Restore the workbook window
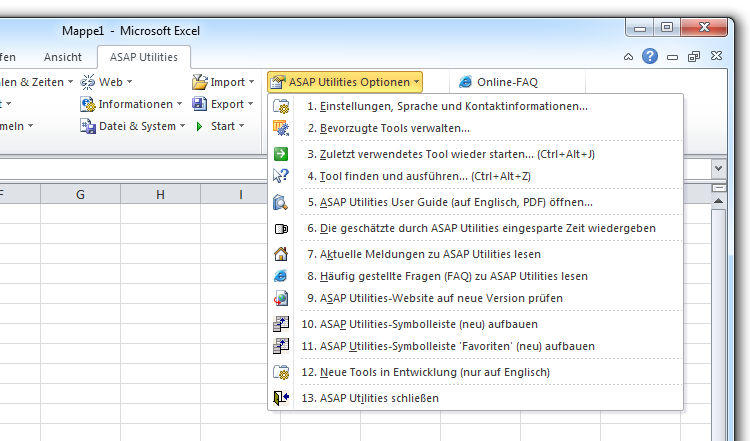The width and height of the screenshot is (750, 441). [x=694, y=57]
